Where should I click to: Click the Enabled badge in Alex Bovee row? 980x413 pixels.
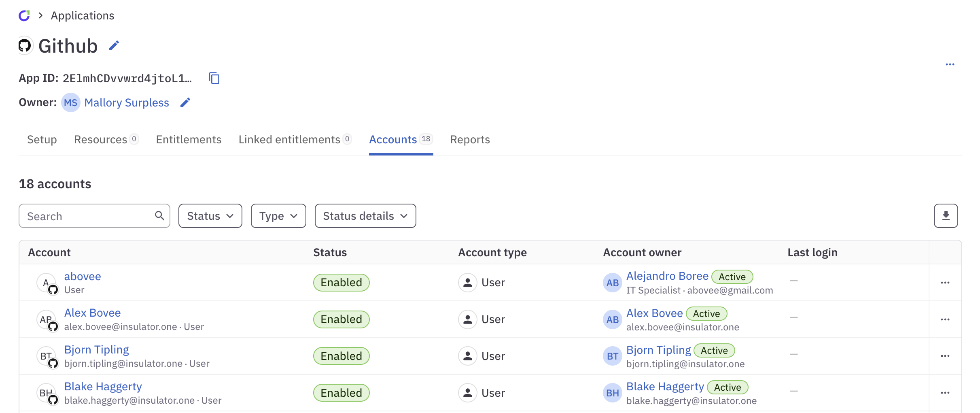pyautogui.click(x=341, y=319)
